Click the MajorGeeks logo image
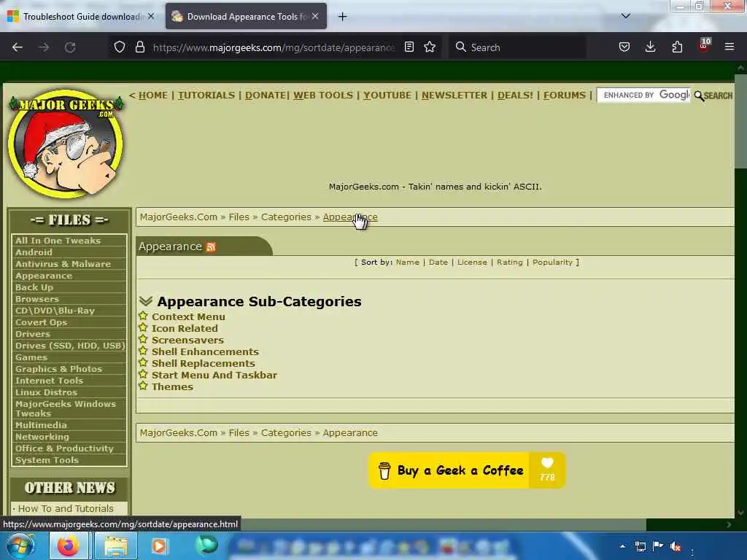Screen dimensions: 747x560 66,144
